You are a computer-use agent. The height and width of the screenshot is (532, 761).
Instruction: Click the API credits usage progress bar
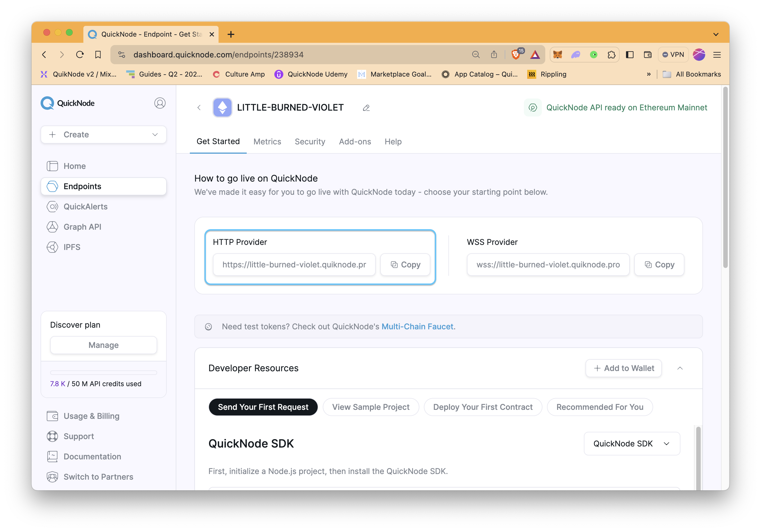pos(103,373)
